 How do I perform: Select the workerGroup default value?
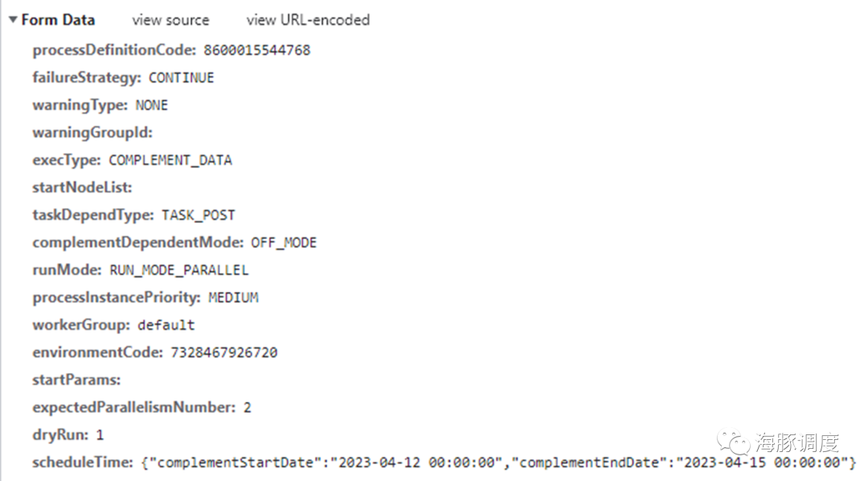click(166, 325)
